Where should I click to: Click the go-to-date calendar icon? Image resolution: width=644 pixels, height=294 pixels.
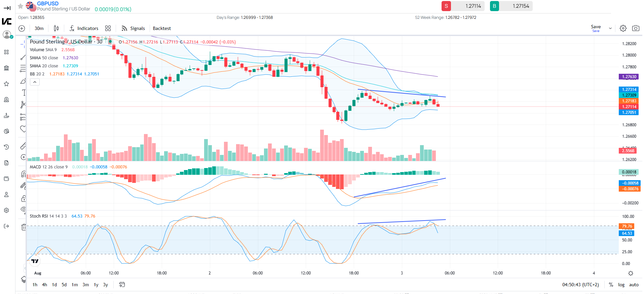click(122, 285)
